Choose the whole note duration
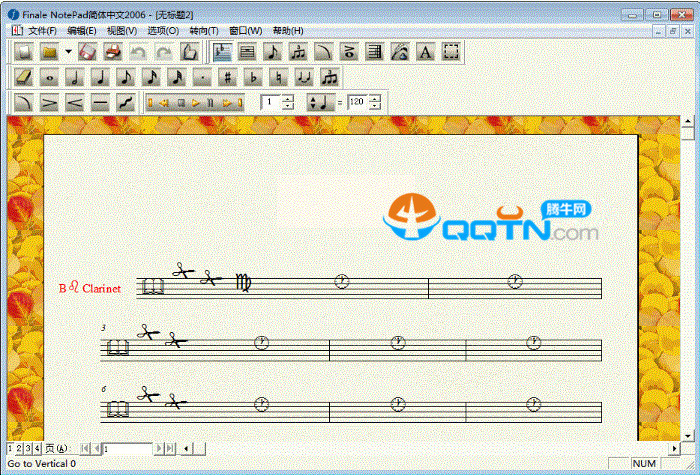 (x=49, y=77)
